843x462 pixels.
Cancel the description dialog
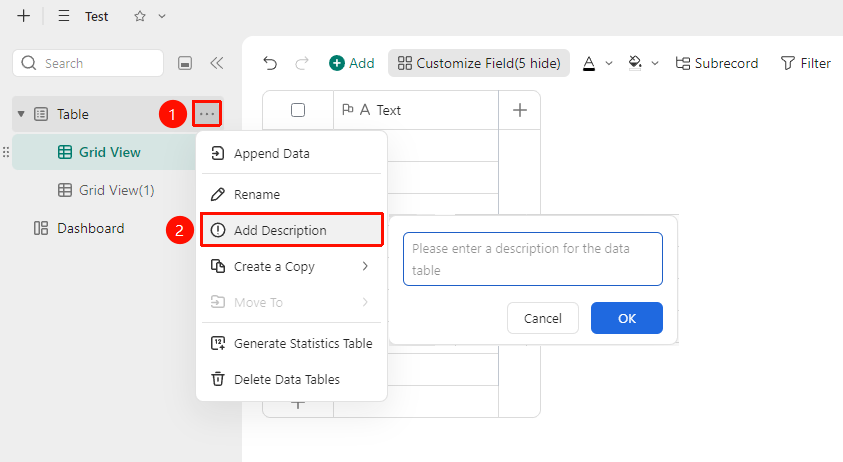click(542, 318)
